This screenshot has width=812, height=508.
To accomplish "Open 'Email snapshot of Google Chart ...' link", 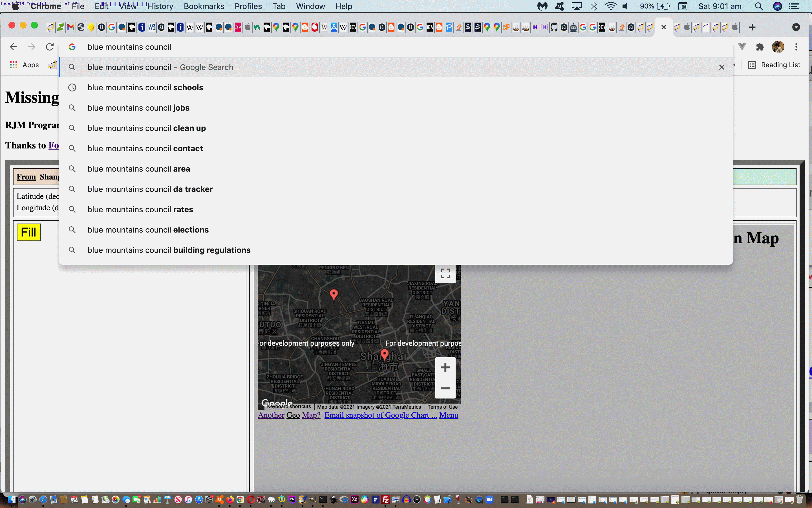I will click(381, 415).
